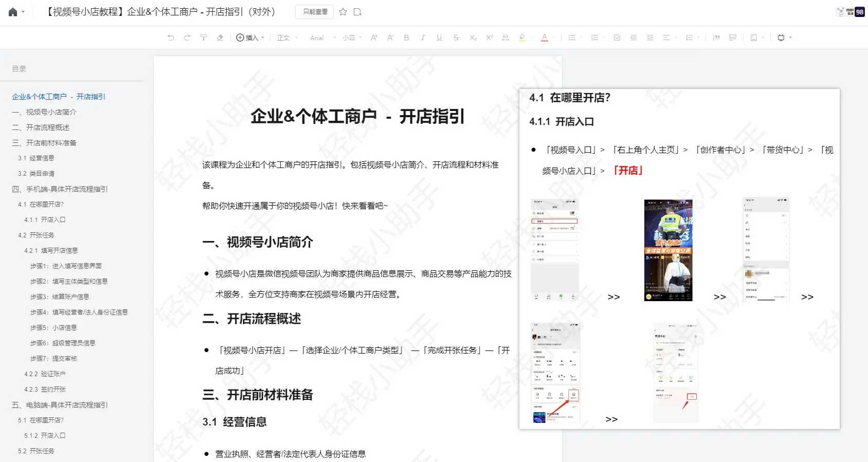Click the strikethrough formatting icon

(456, 38)
